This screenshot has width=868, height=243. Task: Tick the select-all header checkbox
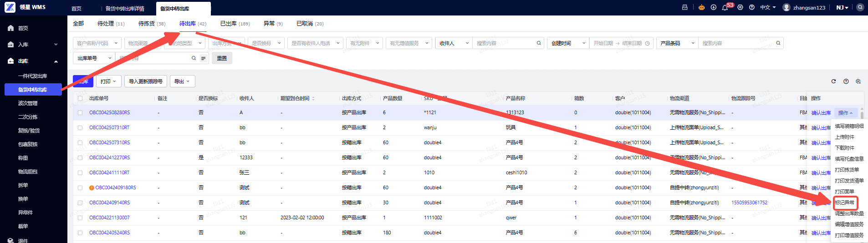tap(80, 98)
